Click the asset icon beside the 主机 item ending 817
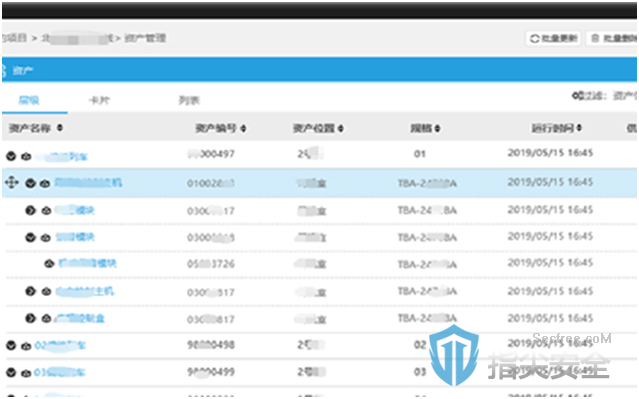This screenshot has width=639, height=399. (x=47, y=291)
